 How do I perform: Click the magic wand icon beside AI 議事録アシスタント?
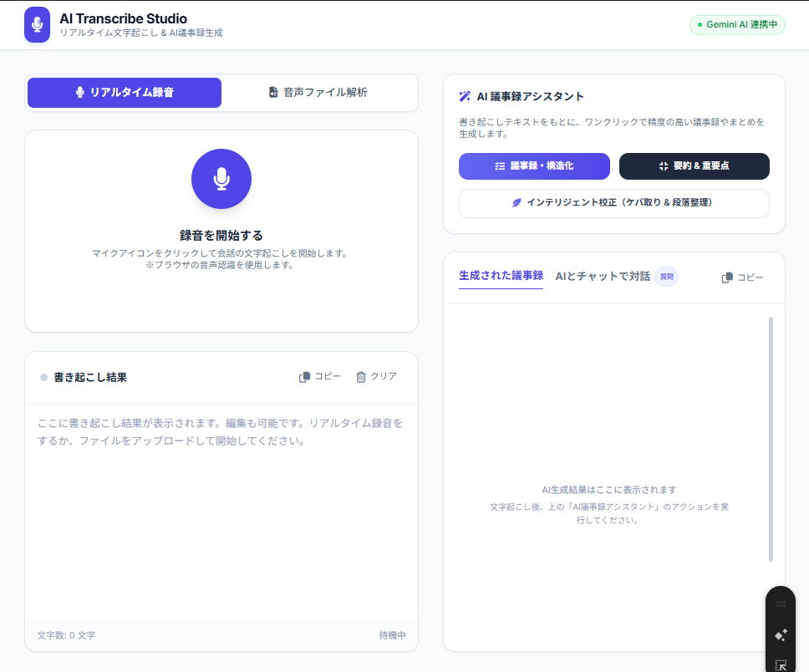point(465,96)
